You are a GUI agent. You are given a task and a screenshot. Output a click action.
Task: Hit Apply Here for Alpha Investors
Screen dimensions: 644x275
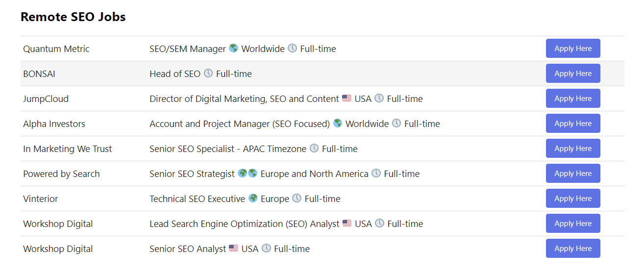point(572,124)
